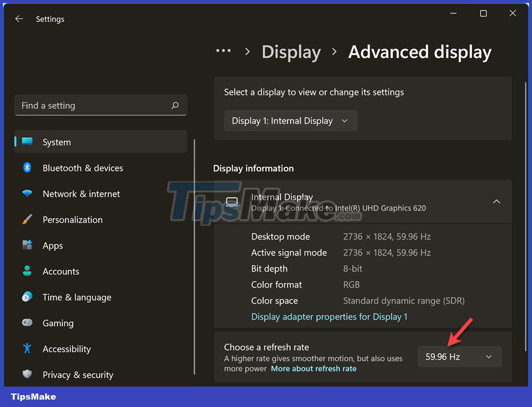Open the Time & language icon

27,297
